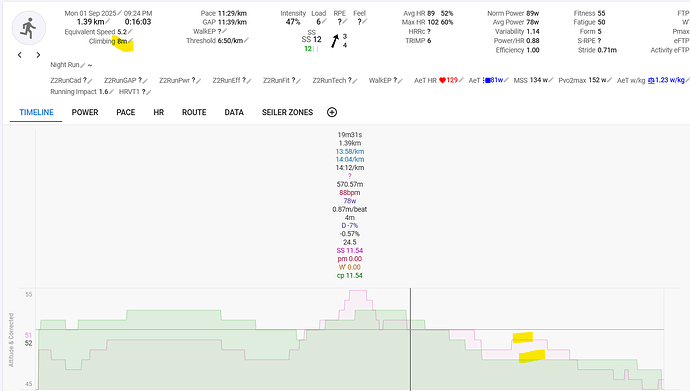This screenshot has width=690, height=391.
Task: Open the ROUTE tab
Action: click(x=194, y=112)
